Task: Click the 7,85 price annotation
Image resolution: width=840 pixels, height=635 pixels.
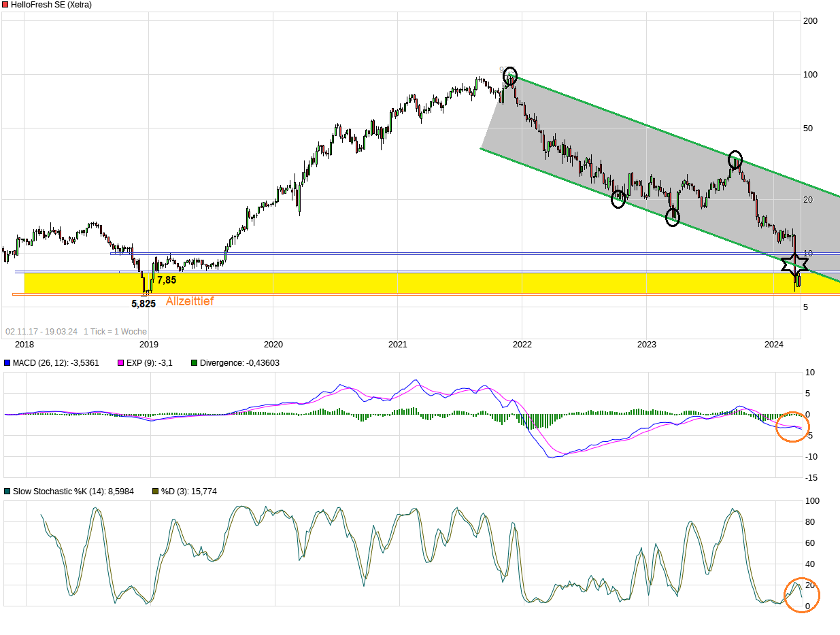Action: pyautogui.click(x=167, y=279)
